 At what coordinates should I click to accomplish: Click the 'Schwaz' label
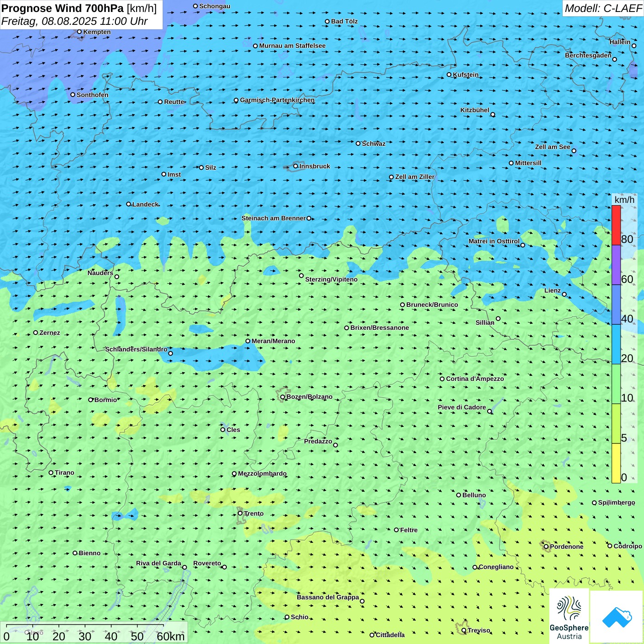pos(374,144)
